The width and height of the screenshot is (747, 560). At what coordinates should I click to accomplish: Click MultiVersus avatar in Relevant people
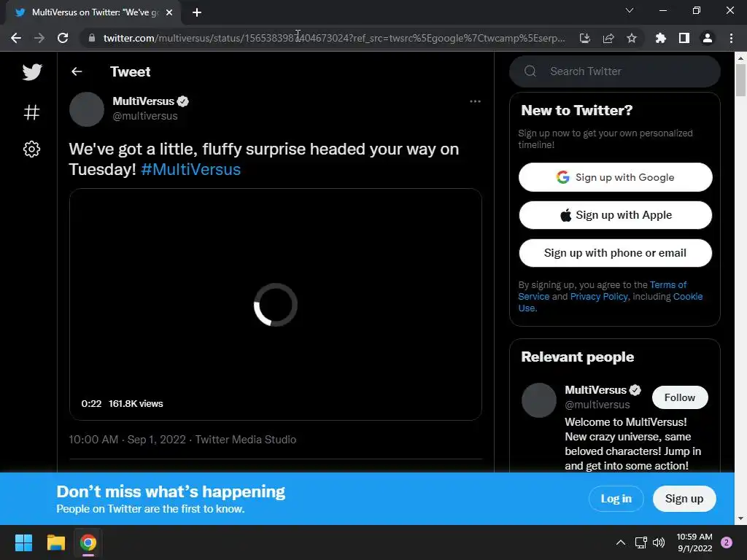point(539,400)
